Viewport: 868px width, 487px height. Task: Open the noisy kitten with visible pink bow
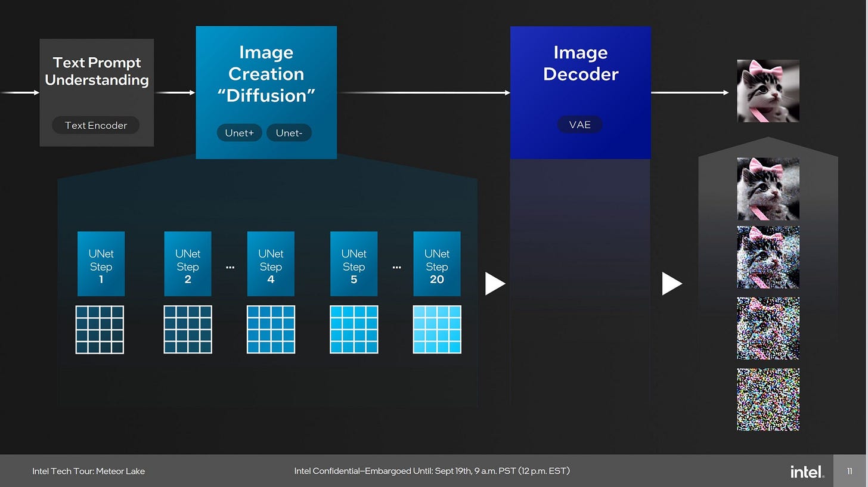pyautogui.click(x=768, y=258)
